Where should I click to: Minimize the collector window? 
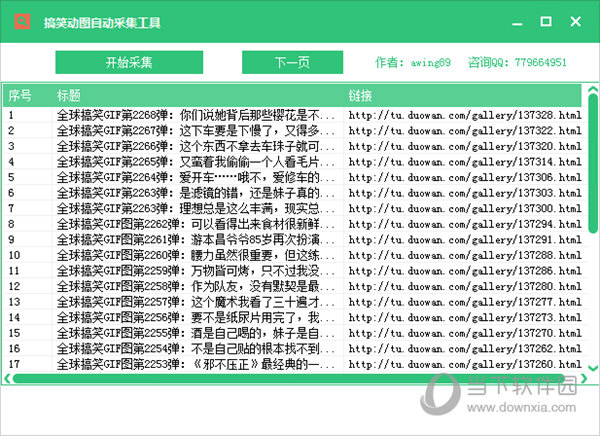517,23
